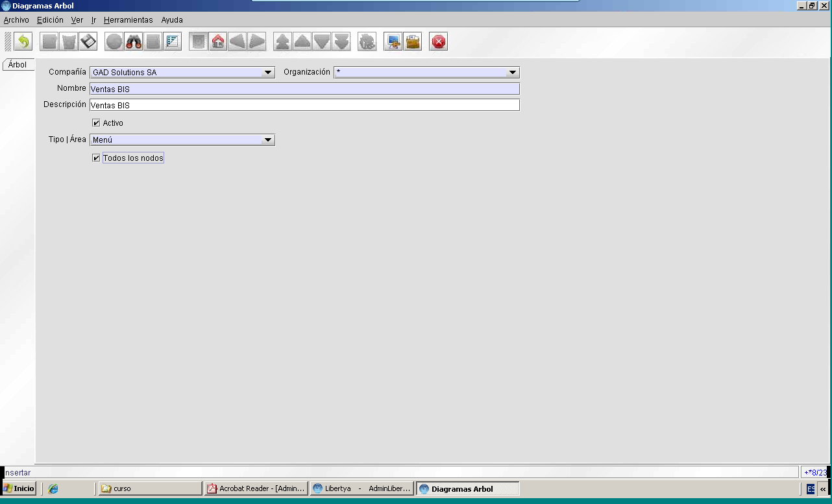
Task: Jump to last record double-down arrow icon
Action: 341,42
